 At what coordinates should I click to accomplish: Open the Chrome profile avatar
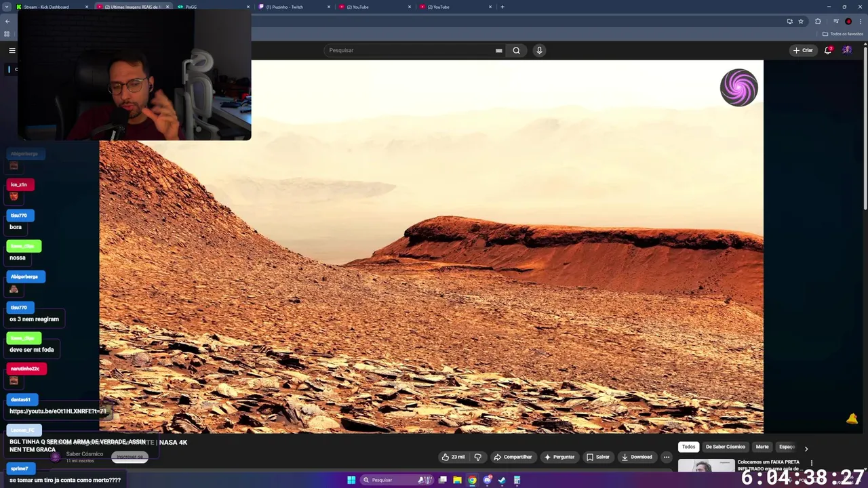pos(848,21)
